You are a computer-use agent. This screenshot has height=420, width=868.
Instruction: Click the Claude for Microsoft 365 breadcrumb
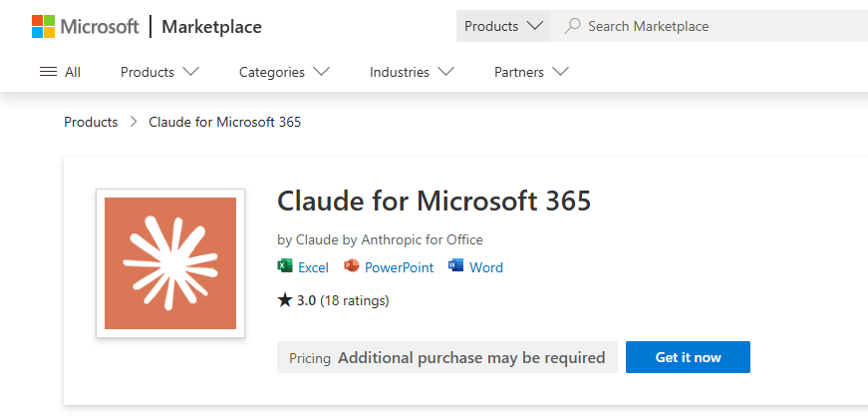tap(225, 122)
